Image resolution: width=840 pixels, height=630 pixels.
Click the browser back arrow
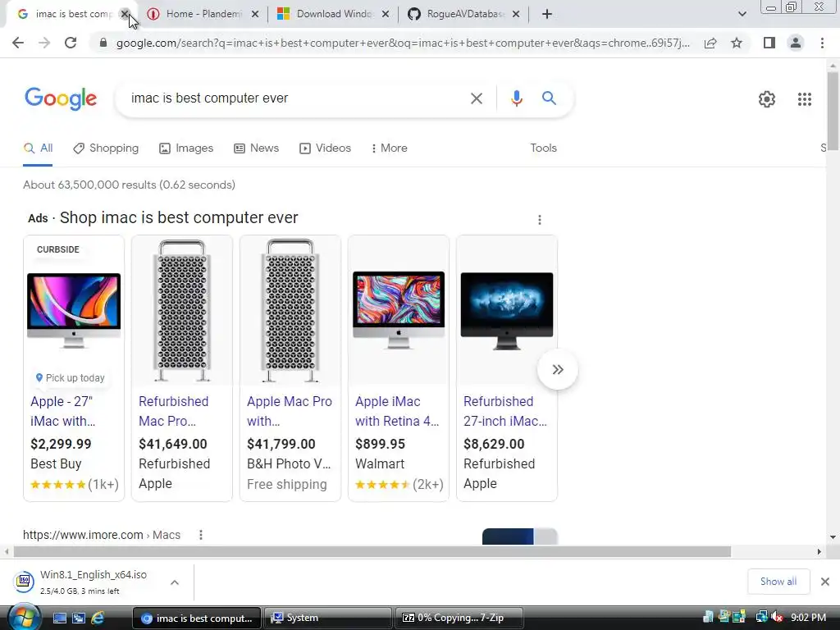[x=18, y=43]
